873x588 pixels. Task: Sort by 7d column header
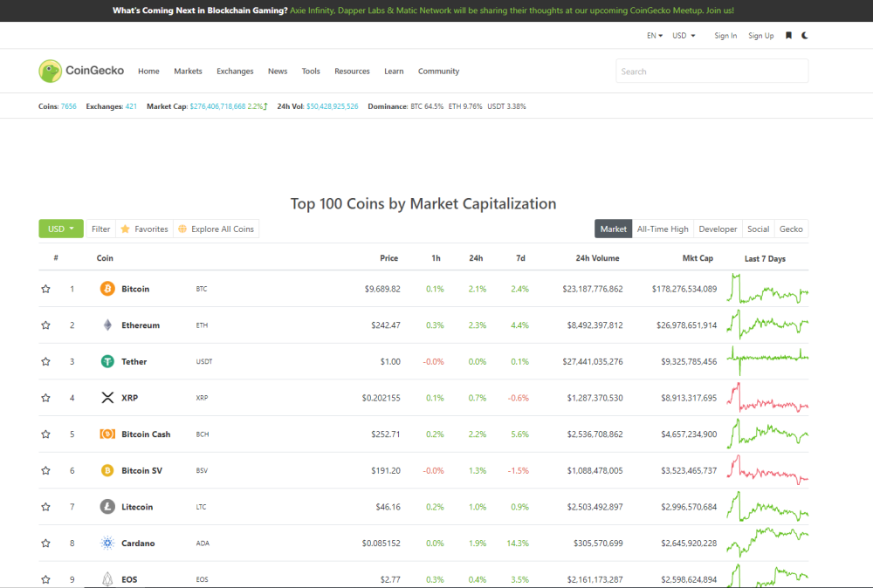[520, 258]
